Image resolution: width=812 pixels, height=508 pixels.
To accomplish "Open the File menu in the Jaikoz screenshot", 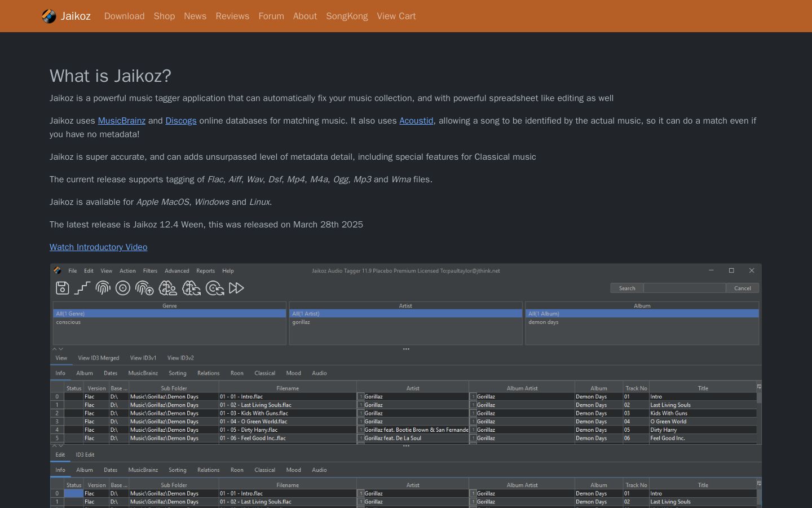I will coord(73,271).
